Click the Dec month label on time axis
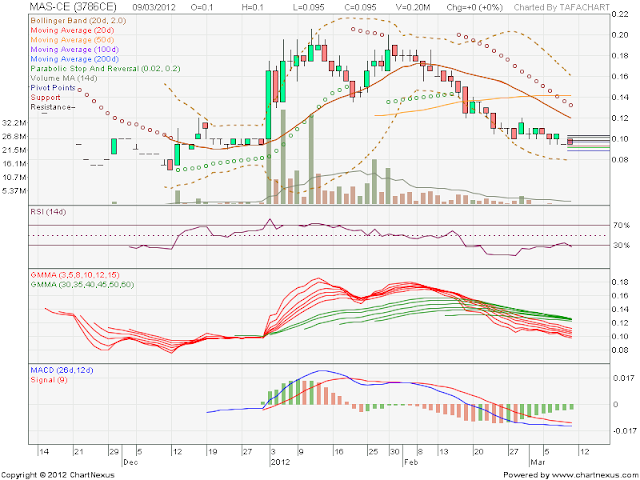 pos(131,462)
